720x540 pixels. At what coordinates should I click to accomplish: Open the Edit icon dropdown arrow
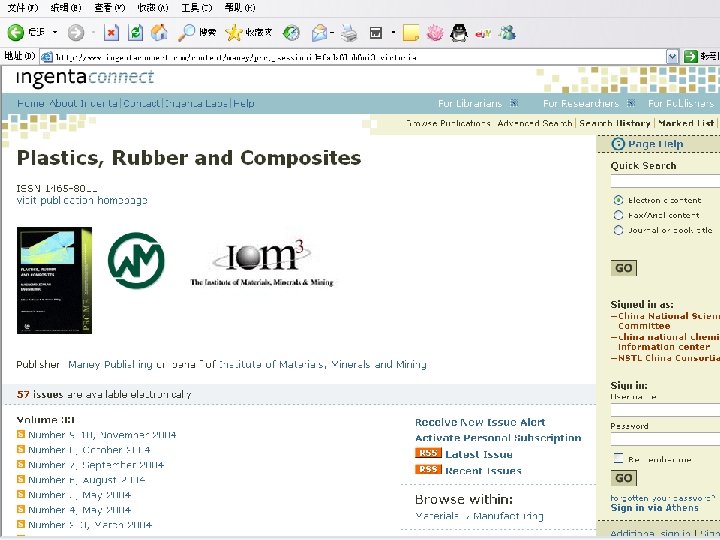pos(393,32)
